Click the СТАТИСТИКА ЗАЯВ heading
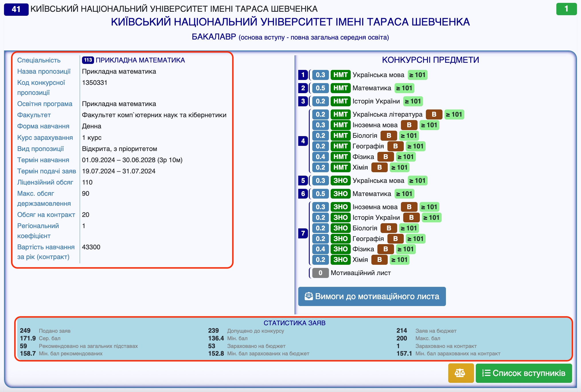The width and height of the screenshot is (581, 392). point(295,323)
